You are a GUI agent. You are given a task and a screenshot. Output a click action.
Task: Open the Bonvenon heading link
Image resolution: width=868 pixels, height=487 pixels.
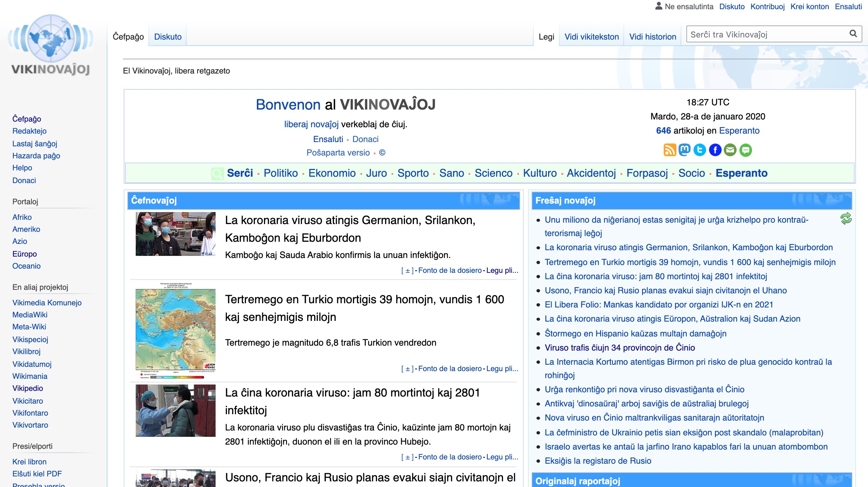(x=288, y=105)
